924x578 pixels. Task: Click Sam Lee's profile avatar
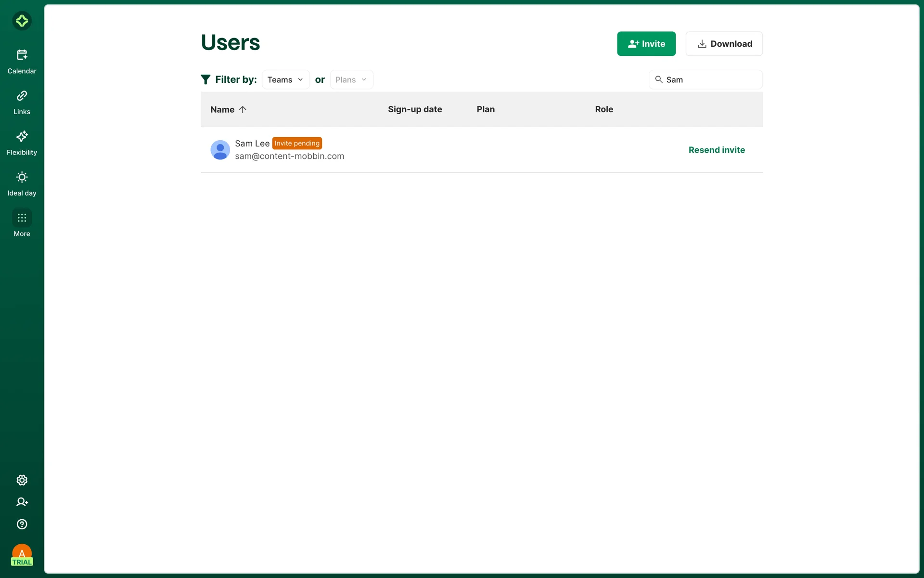(x=220, y=150)
